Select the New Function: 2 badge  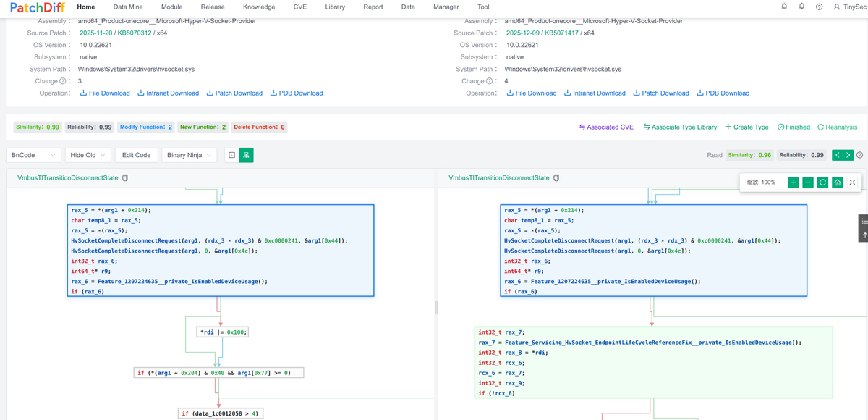(203, 127)
